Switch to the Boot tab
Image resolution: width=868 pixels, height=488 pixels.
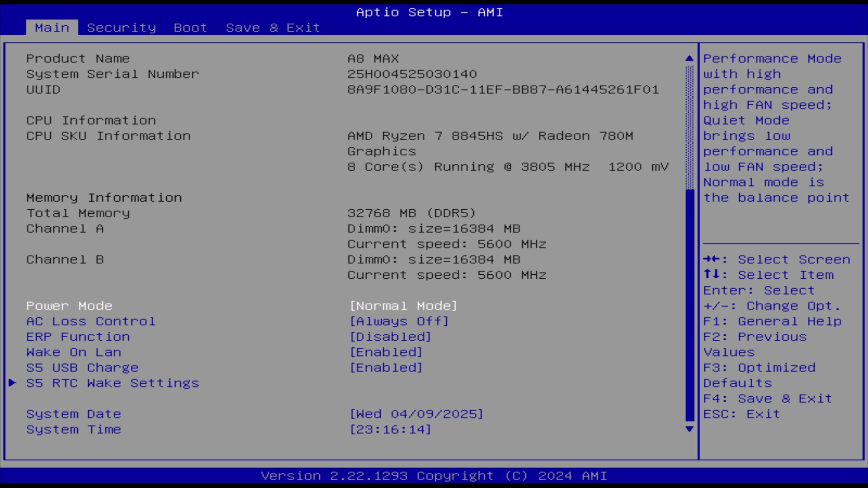[x=190, y=28]
